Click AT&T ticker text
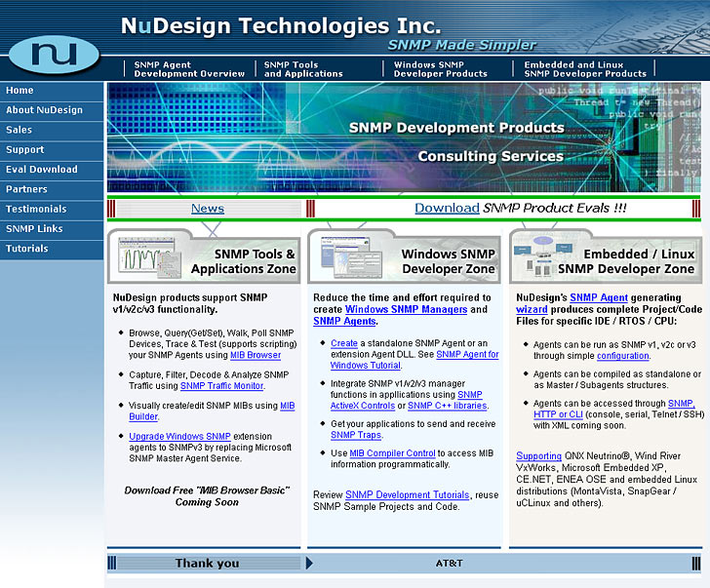 [450, 564]
